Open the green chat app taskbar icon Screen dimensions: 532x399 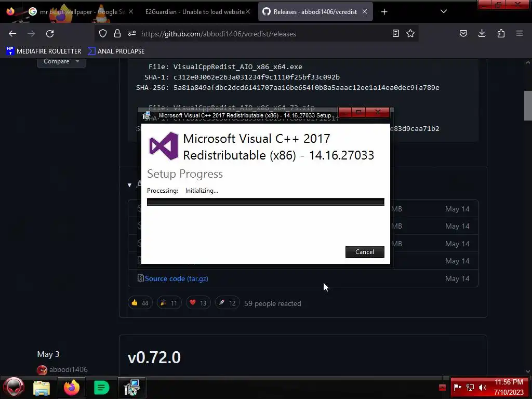pyautogui.click(x=101, y=388)
